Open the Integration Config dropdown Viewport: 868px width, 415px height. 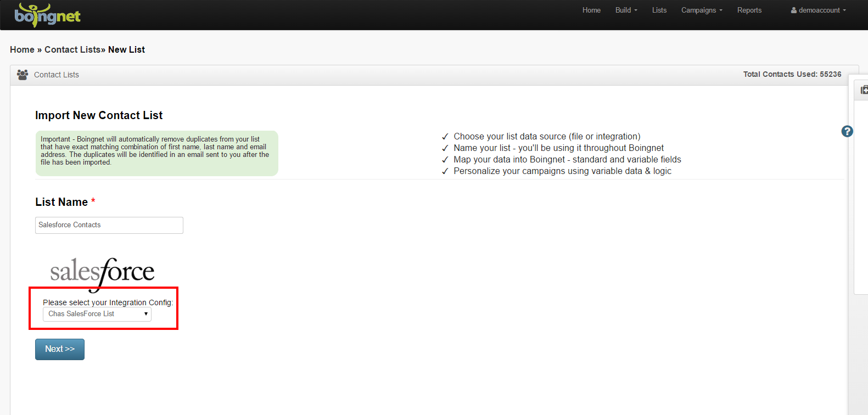coord(97,314)
